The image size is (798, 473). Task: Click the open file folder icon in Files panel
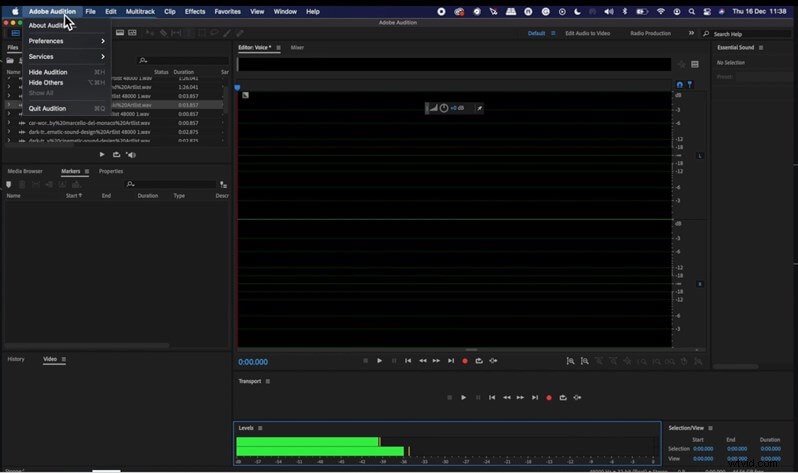click(10, 61)
